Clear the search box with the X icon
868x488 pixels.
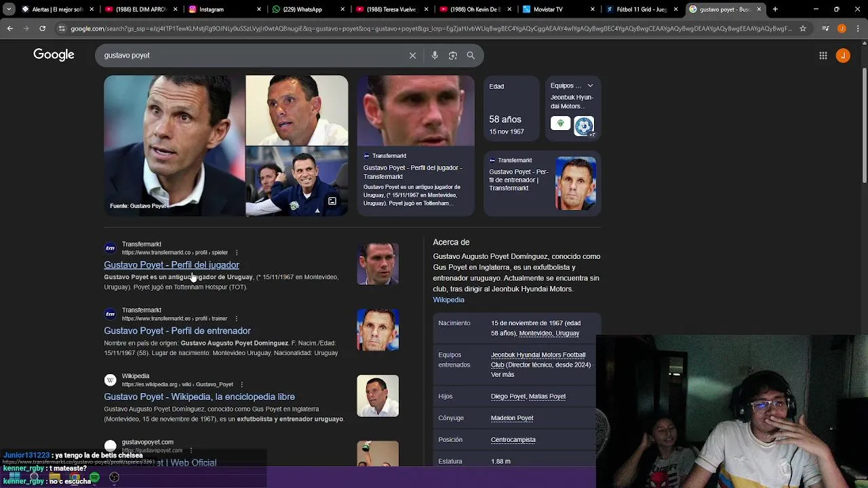(x=412, y=56)
